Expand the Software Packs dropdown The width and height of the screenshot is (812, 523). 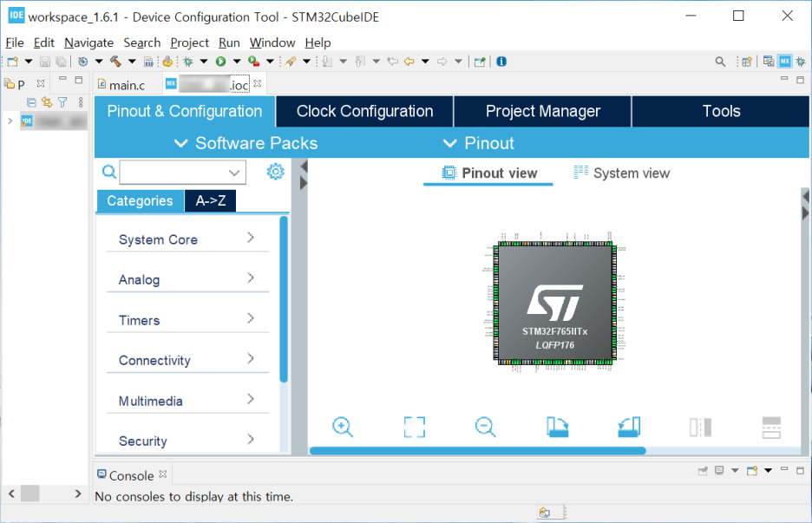click(x=246, y=143)
